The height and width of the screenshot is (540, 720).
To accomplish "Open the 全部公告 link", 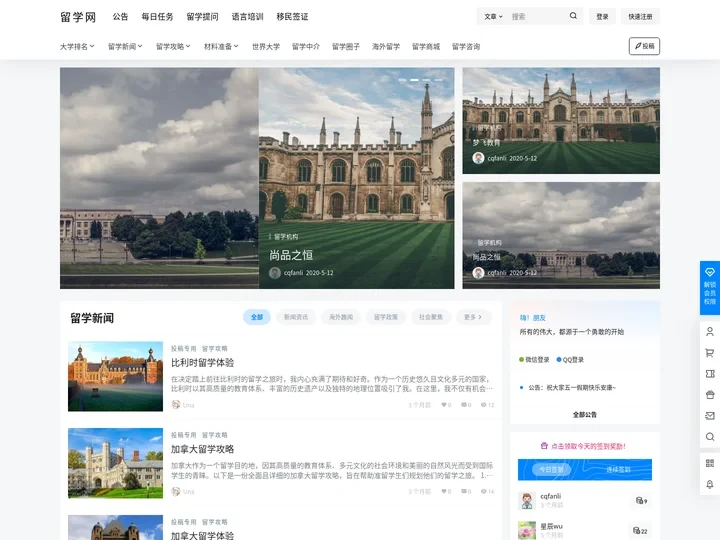I will pos(585,415).
